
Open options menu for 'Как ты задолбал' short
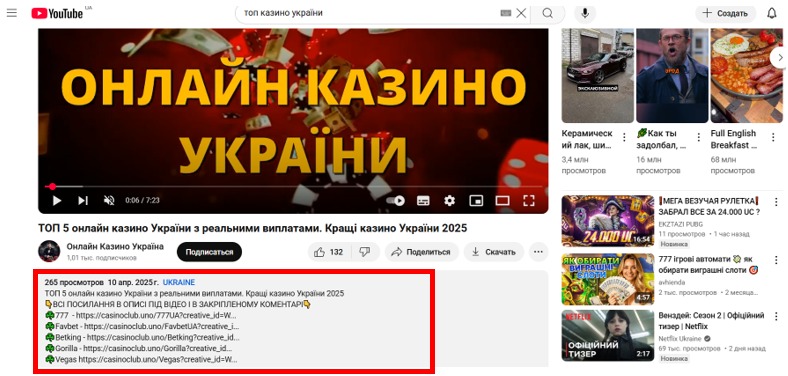tap(699, 137)
